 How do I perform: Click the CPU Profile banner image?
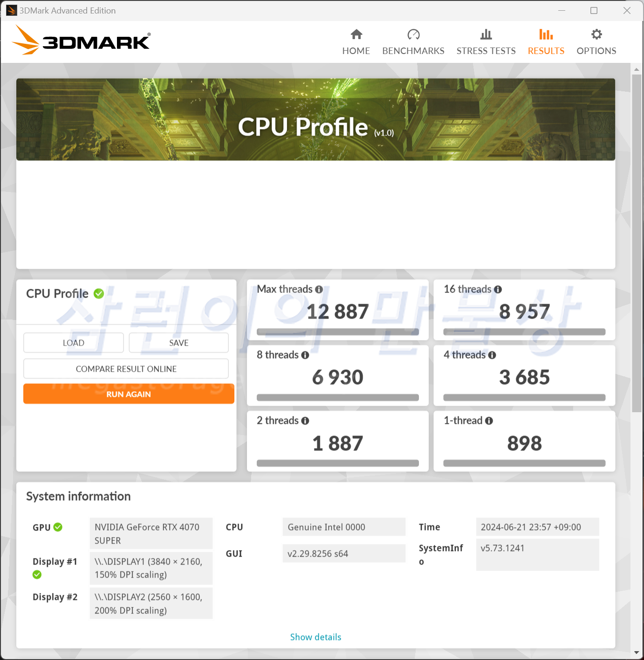pyautogui.click(x=315, y=120)
